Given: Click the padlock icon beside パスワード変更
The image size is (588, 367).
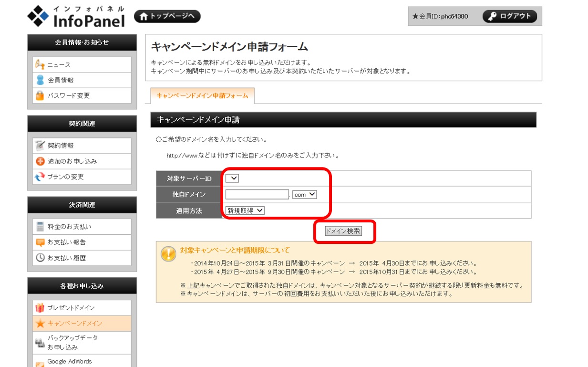Looking at the screenshot, I should (40, 95).
